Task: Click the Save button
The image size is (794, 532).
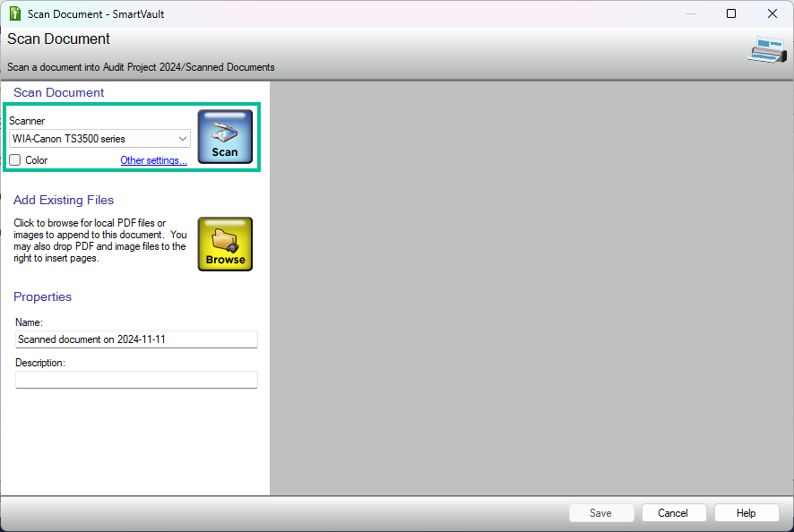Action: click(600, 513)
